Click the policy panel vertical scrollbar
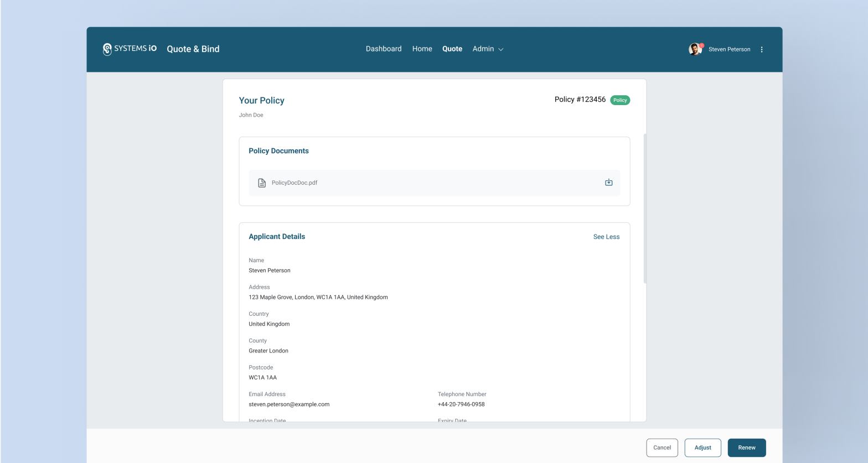 coord(645,209)
